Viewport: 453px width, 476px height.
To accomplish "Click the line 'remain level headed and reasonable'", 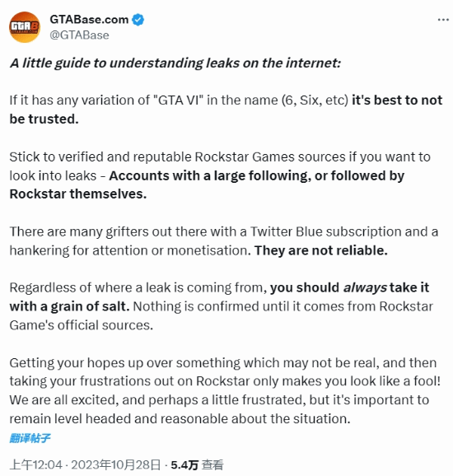I will click(x=180, y=419).
